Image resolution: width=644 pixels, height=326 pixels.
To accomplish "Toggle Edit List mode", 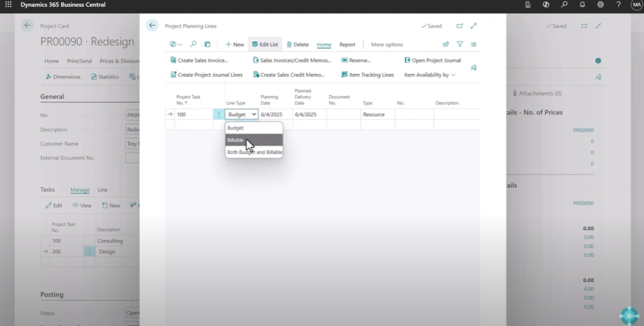I will pos(265,45).
